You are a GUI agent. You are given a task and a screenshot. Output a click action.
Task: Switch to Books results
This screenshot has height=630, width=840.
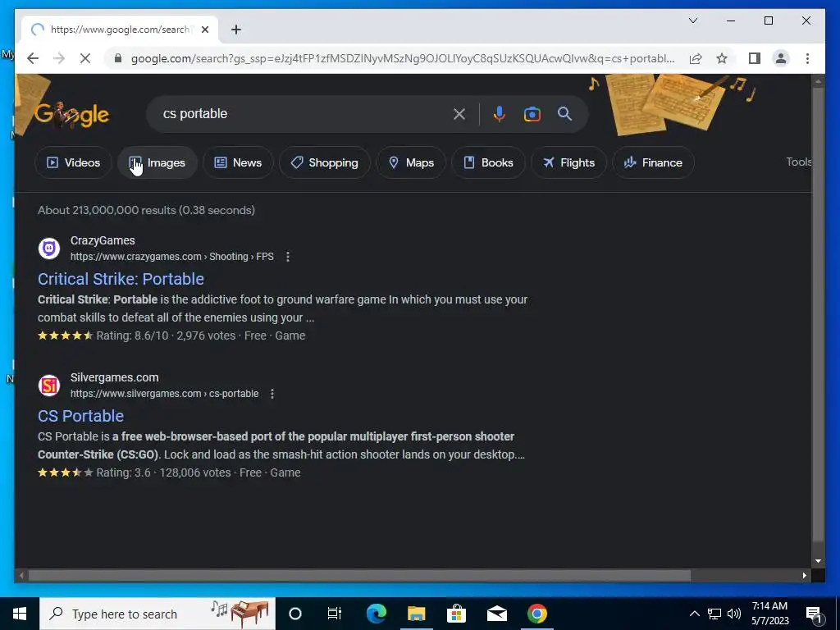click(x=488, y=162)
